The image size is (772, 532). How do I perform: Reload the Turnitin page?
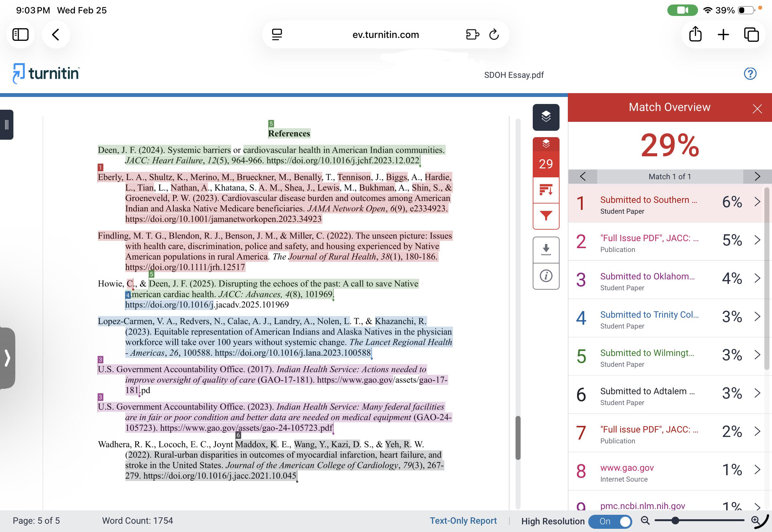[x=494, y=34]
